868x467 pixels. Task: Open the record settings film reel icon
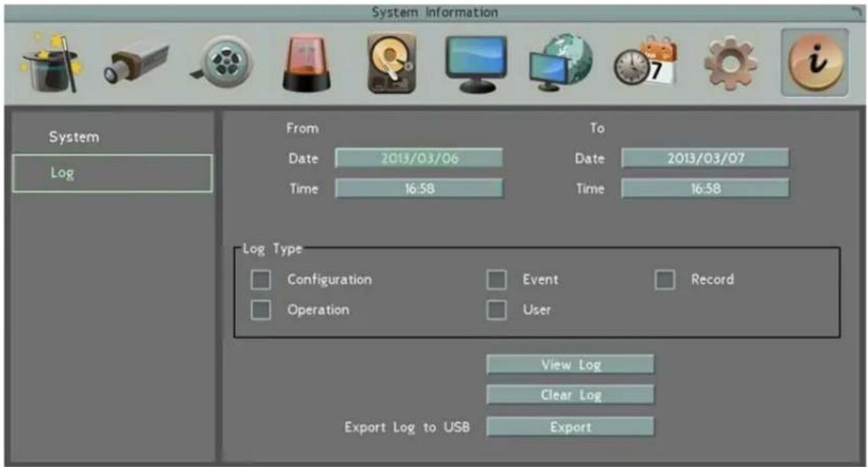coord(222,62)
